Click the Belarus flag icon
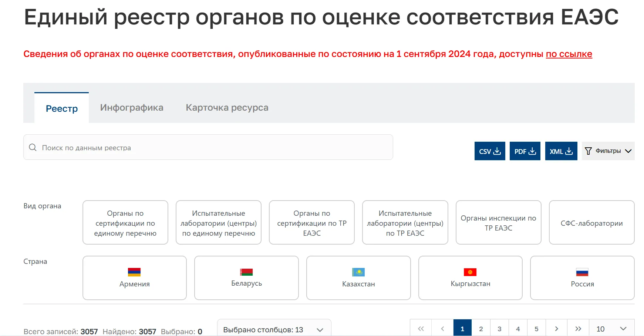The image size is (644, 336). point(246,272)
